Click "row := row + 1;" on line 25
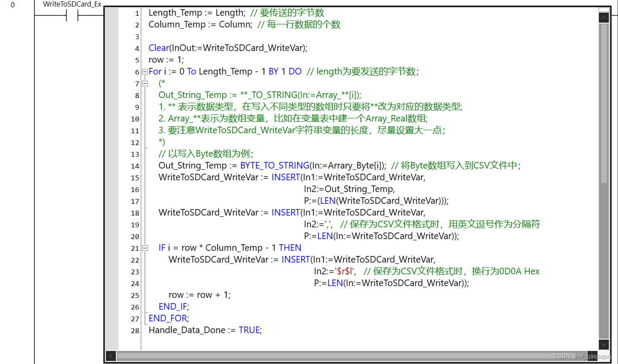618x364 pixels. (200, 295)
